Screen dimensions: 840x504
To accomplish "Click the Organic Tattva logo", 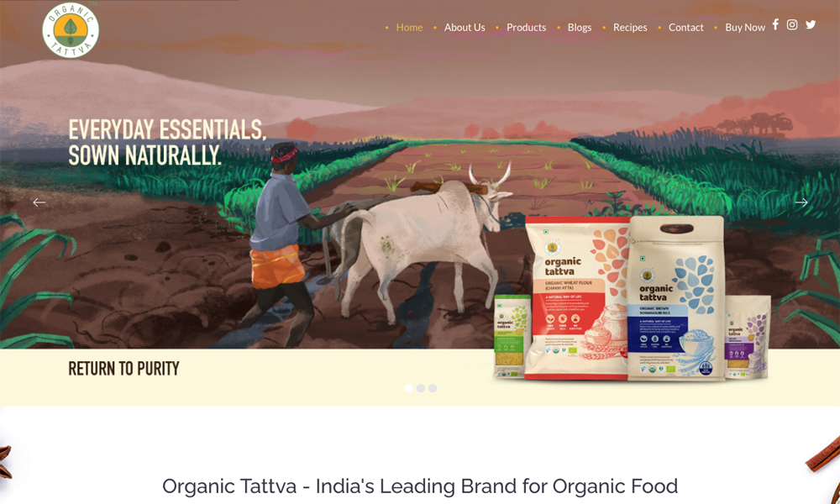I will point(71,30).
